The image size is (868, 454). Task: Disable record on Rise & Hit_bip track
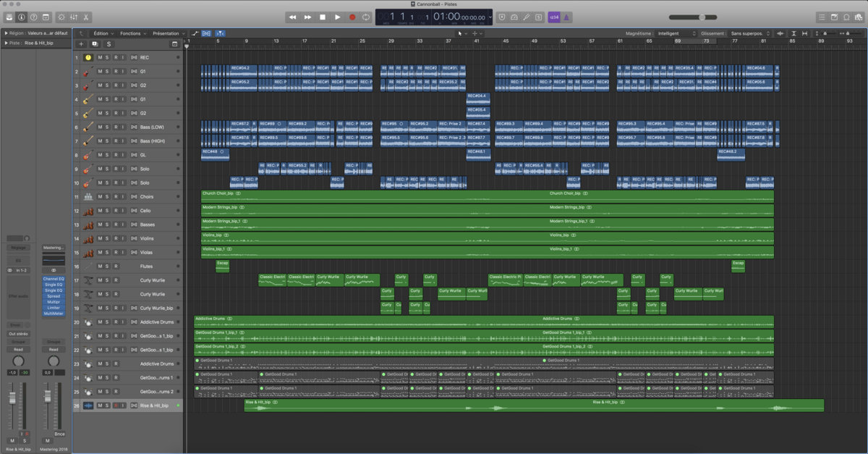pos(115,405)
